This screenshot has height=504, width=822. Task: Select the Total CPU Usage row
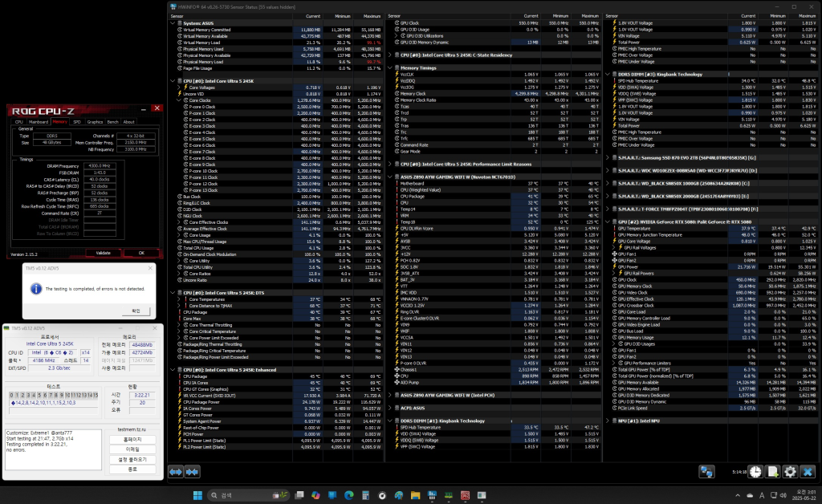coord(278,248)
